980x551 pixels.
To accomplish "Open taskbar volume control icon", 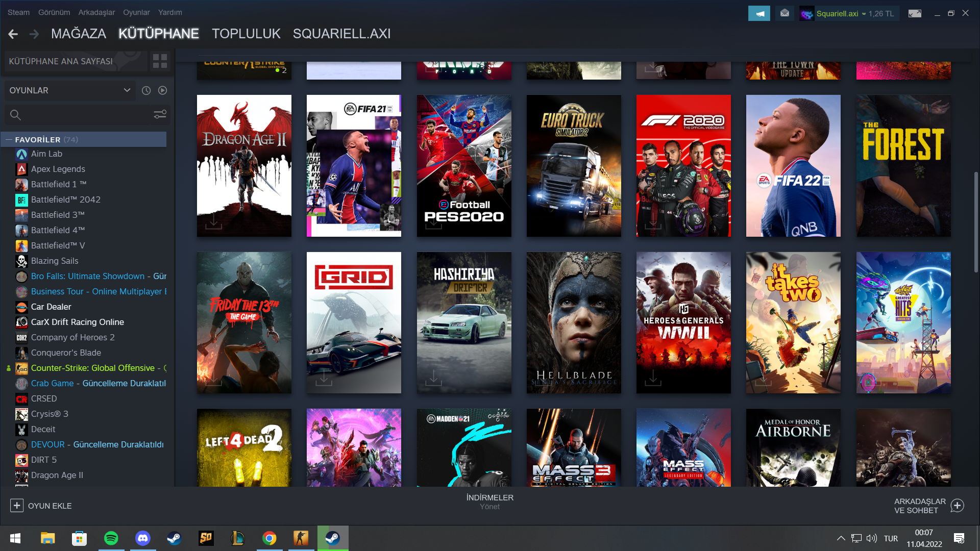I will click(872, 538).
